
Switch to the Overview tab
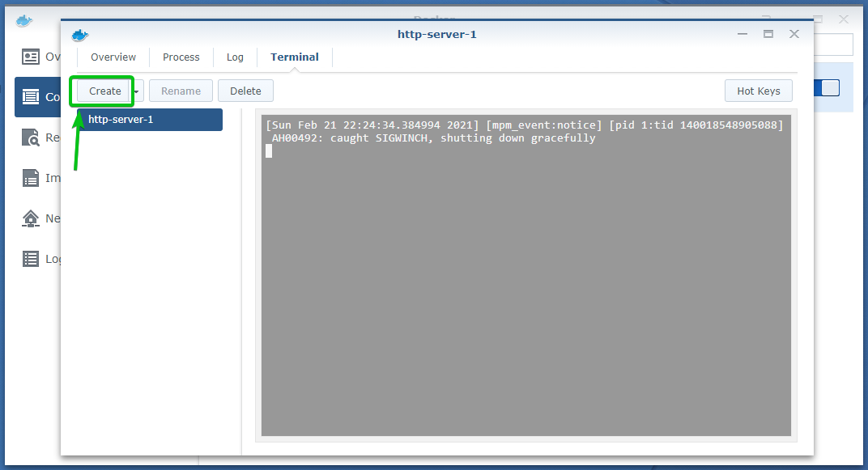(113, 57)
